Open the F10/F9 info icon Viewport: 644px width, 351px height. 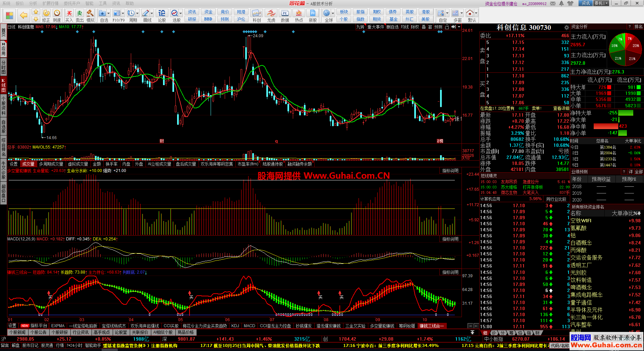point(117,13)
